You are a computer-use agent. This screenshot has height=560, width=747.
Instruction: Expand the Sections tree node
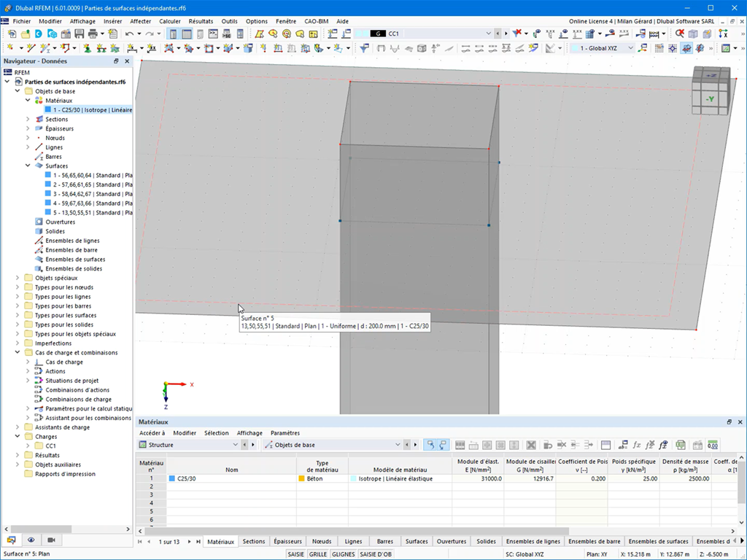click(28, 119)
